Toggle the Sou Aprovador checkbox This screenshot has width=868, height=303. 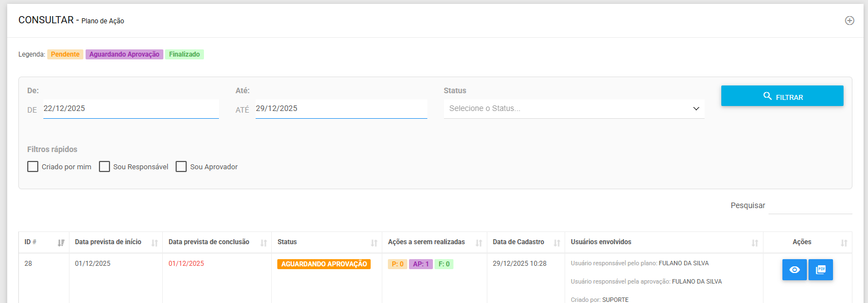click(181, 166)
